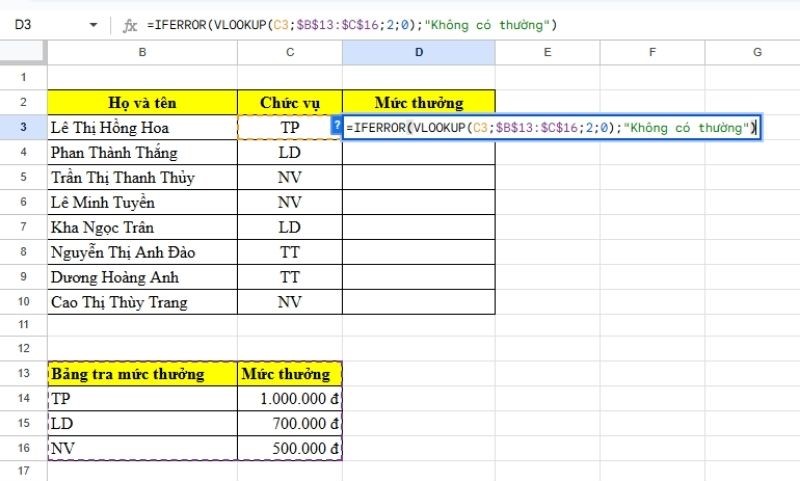Click the fx function icon
This screenshot has height=481, width=800.
130,25
